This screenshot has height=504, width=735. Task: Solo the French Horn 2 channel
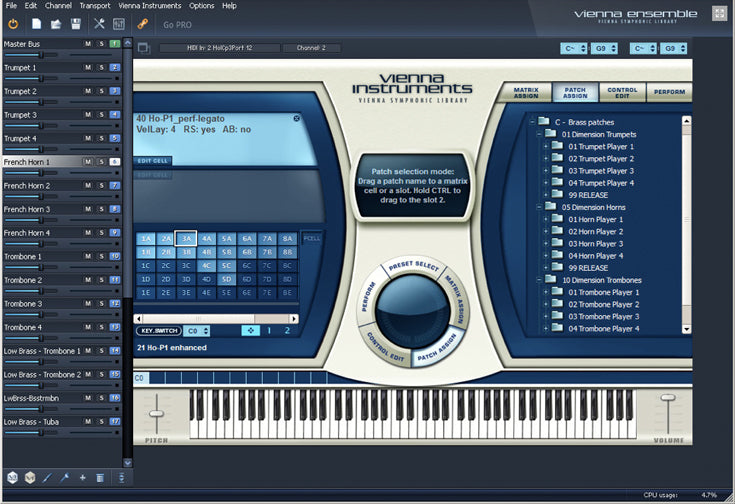coord(101,185)
